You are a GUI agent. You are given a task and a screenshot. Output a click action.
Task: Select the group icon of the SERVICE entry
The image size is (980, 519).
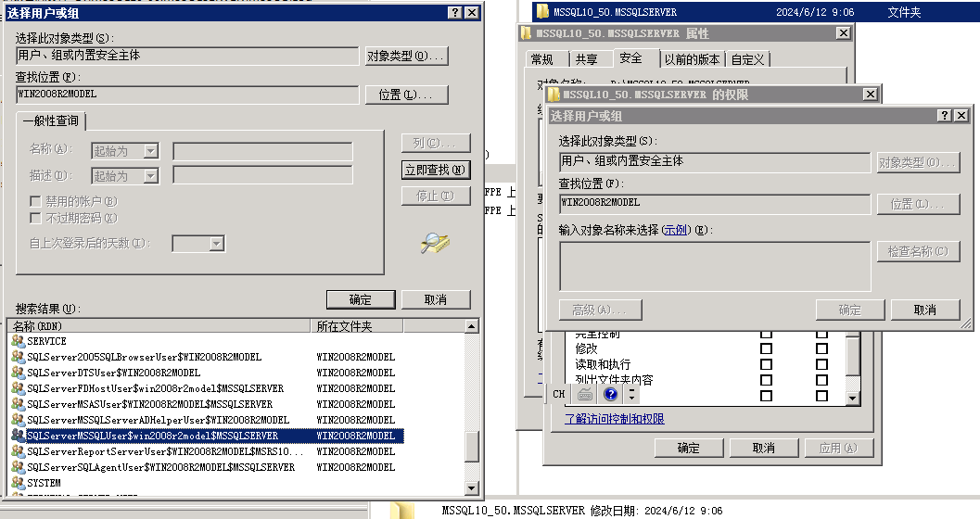(19, 341)
